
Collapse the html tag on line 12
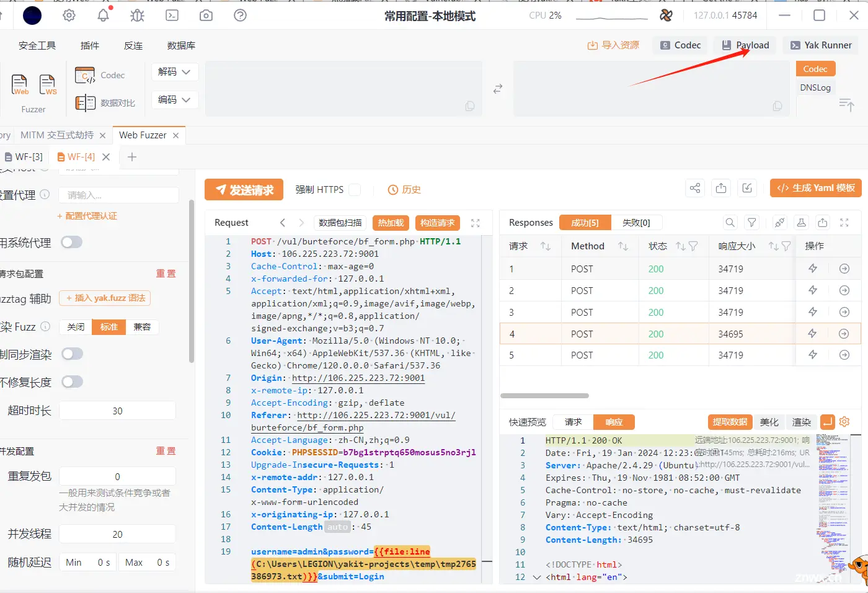coord(537,577)
